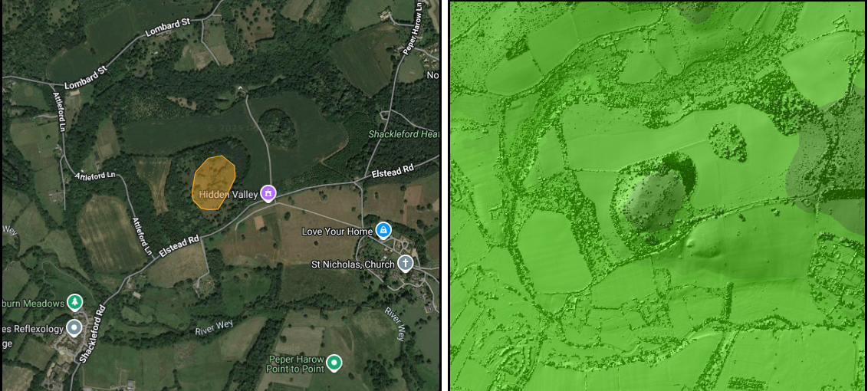Screen dimensions: 868x391
Task: Click the gray Reflexology location pin
Action: [x=74, y=328]
